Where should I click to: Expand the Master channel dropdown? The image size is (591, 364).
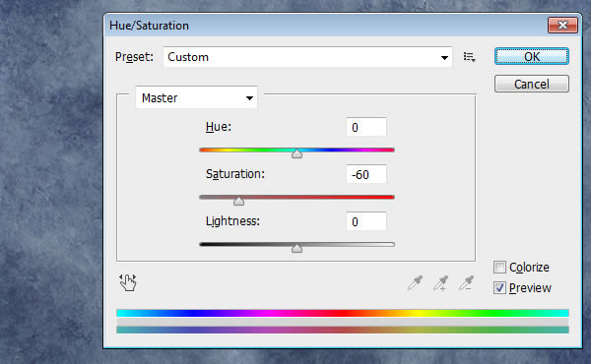(196, 97)
